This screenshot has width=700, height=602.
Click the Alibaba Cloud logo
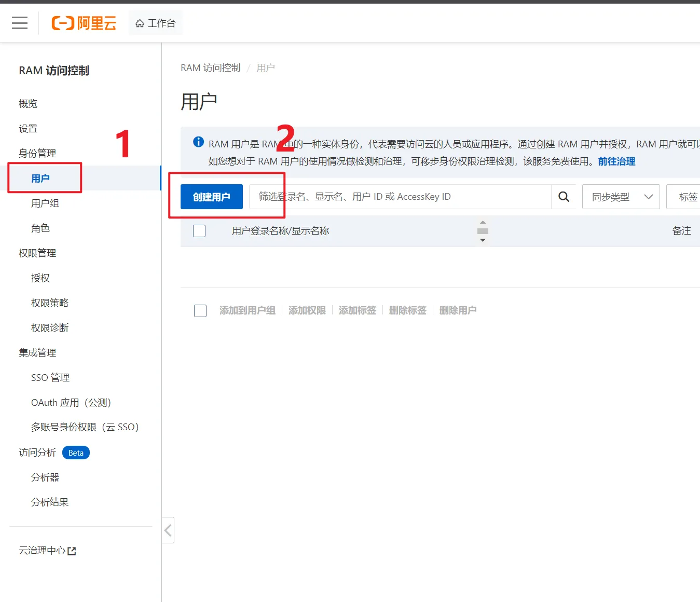[x=84, y=23]
